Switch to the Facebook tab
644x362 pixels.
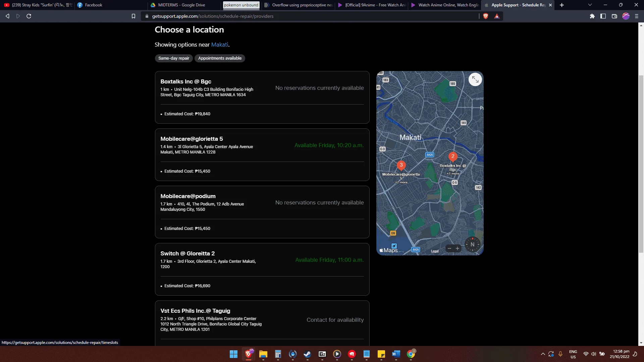pos(111,5)
